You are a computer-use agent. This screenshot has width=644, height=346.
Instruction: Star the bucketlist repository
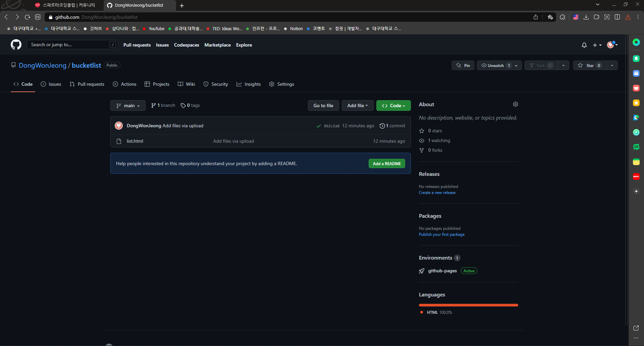590,65
